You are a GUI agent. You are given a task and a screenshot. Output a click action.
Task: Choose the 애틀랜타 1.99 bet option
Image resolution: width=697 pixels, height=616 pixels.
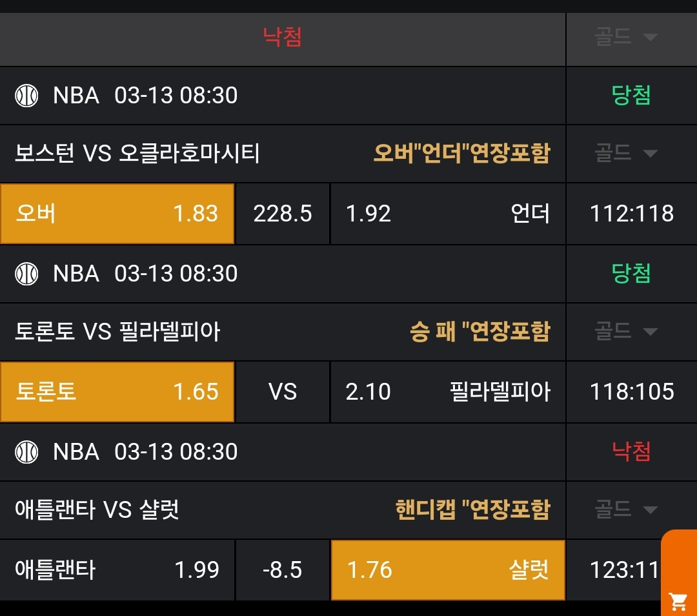[x=117, y=570]
